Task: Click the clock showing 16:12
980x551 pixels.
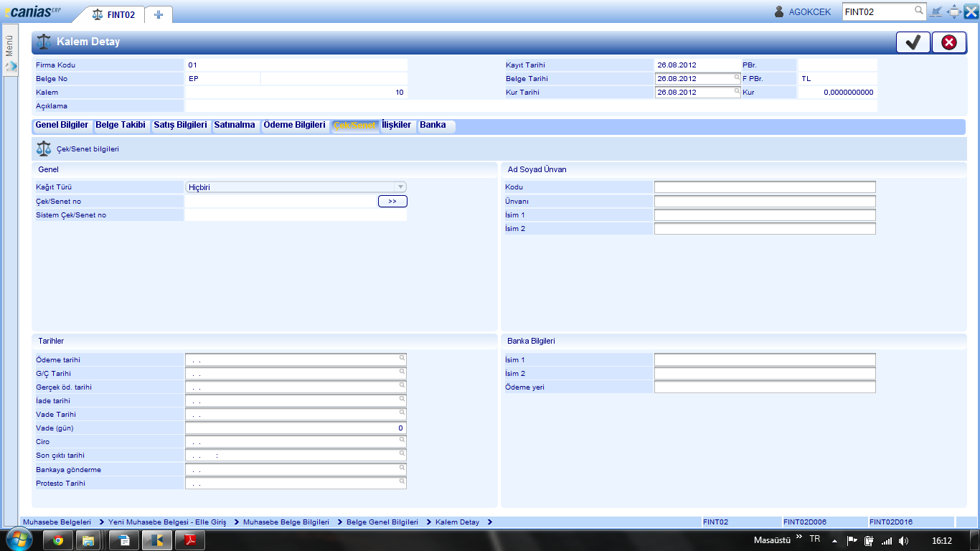Action: 942,540
